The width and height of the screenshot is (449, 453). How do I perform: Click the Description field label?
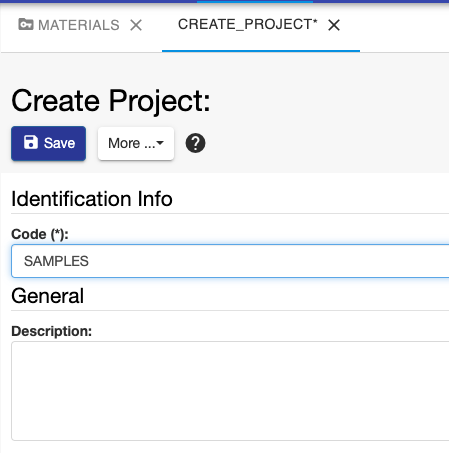(51, 331)
